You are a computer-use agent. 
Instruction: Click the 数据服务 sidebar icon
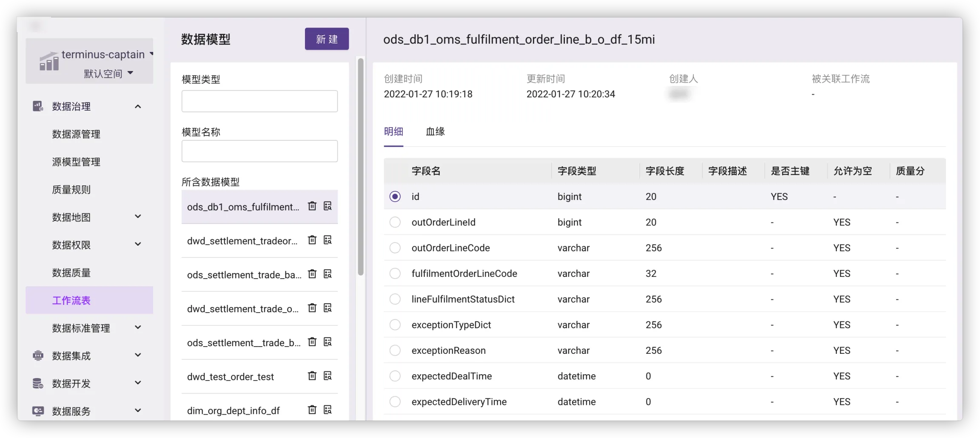pos(38,411)
